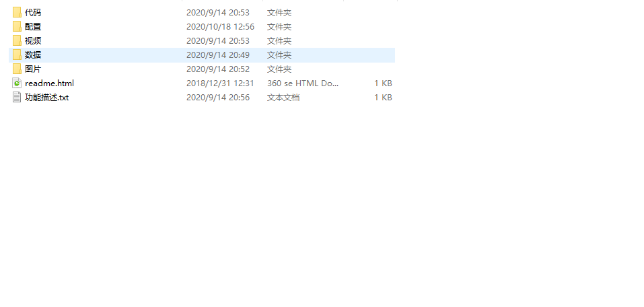
Task: Select the 视频 folder icon
Action: pyautogui.click(x=17, y=40)
